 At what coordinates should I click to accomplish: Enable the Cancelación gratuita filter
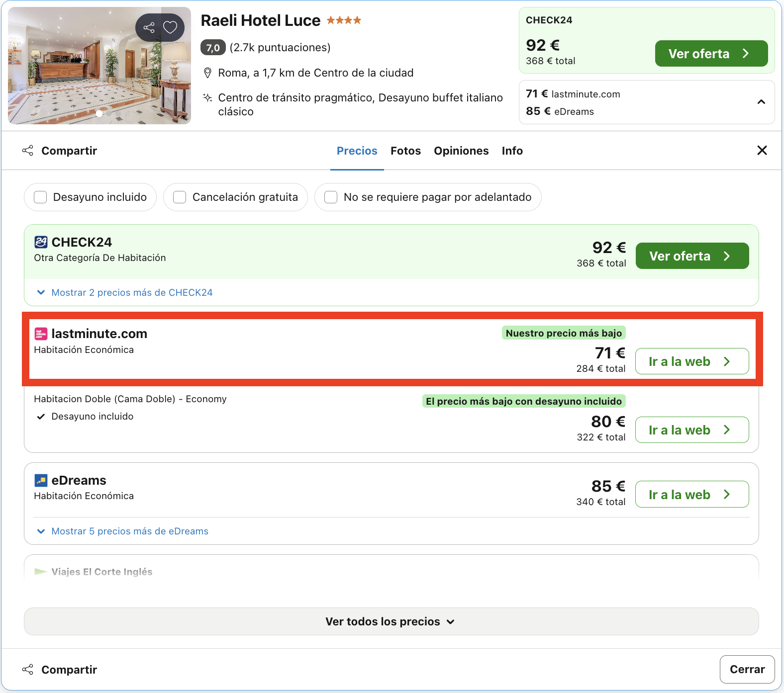[180, 197]
